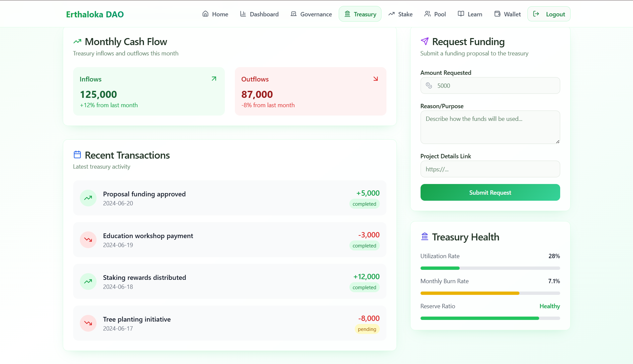Click the Tree planting initiative down-trend icon
Image resolution: width=633 pixels, height=364 pixels.
tap(88, 323)
